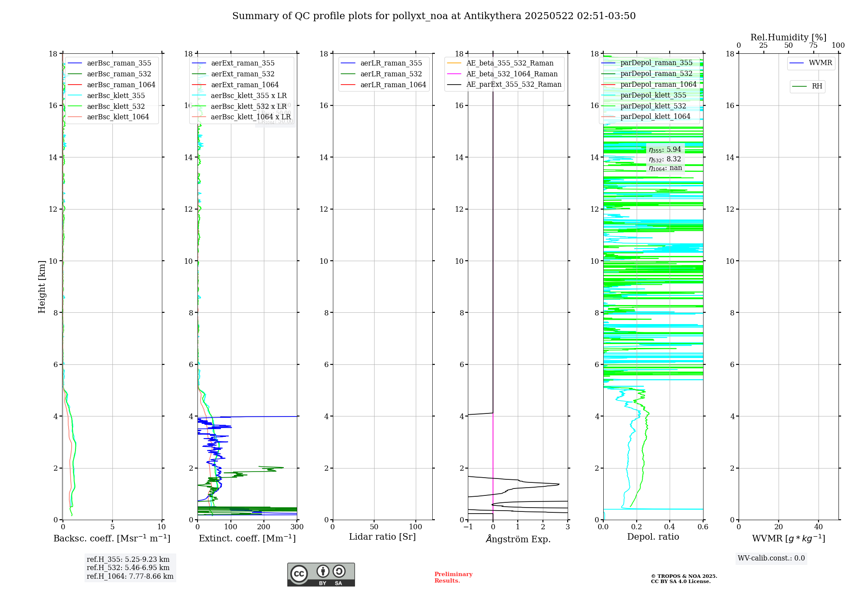
Task: Click the ref.H_532: 5.46-6.95 km text
Action: coord(128,568)
